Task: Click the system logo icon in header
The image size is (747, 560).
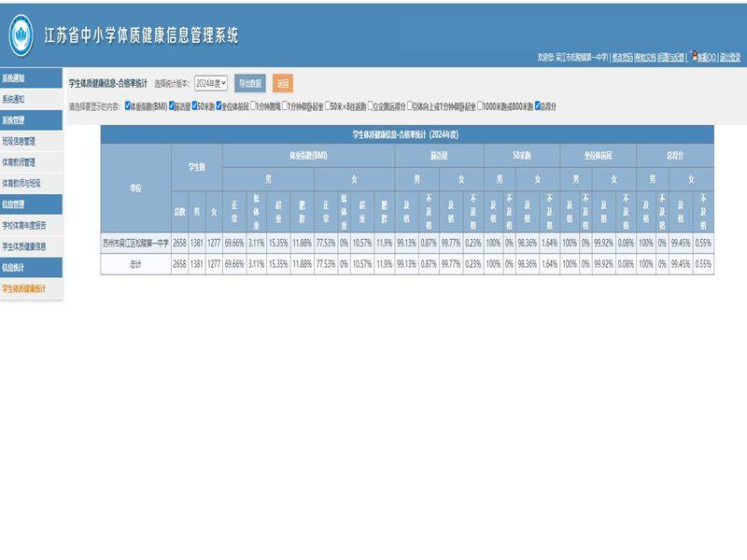Action: 21,35
